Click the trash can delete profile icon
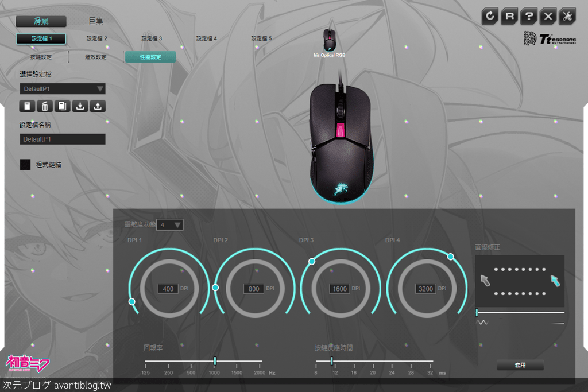The width and height of the screenshot is (588, 392). pos(45,106)
